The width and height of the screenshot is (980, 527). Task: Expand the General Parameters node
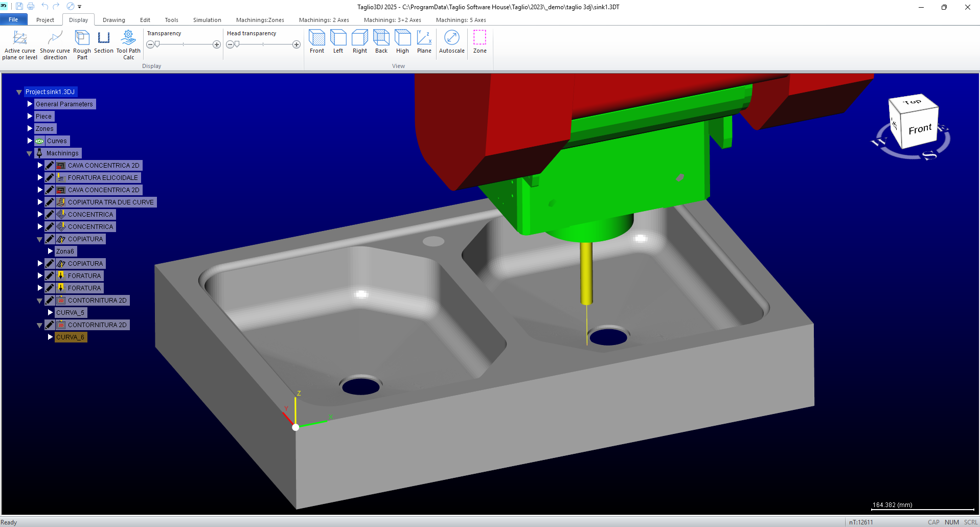30,104
